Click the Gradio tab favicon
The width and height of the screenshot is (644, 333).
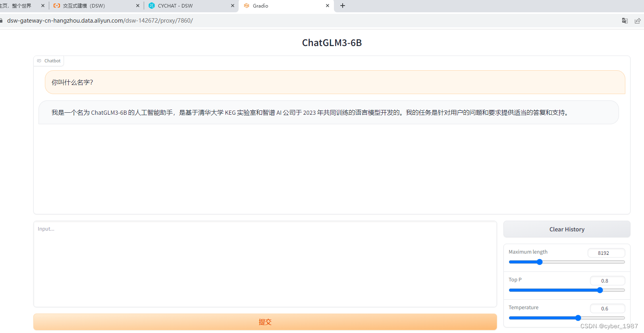pos(247,6)
